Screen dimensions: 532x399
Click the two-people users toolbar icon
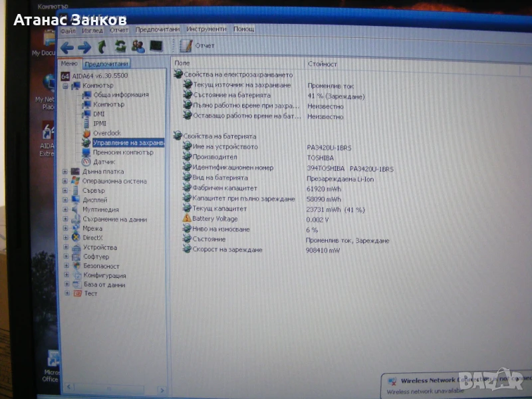(138, 47)
